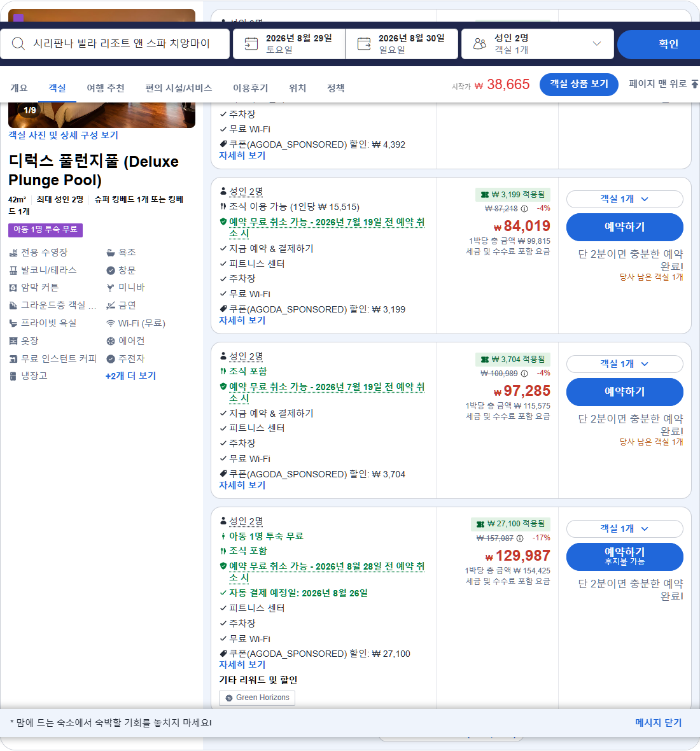Image resolution: width=700 pixels, height=751 pixels.
Task: Click 자세히 보기 under the ₩ 3,199 coupon
Action: [242, 320]
